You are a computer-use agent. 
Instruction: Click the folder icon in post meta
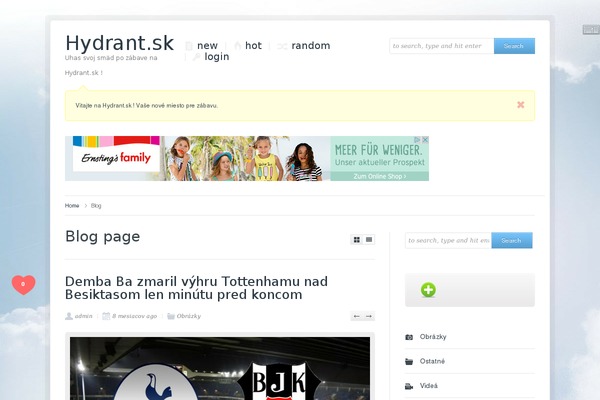click(x=171, y=316)
